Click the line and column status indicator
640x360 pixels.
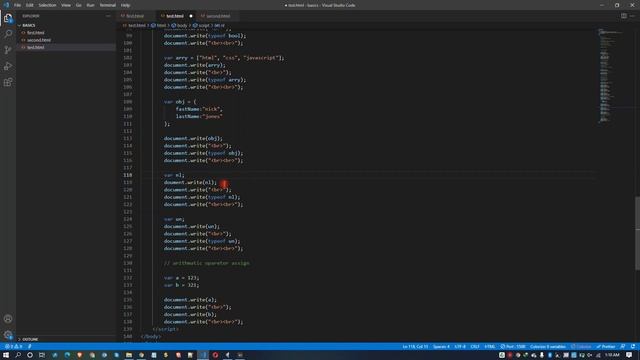tap(415, 347)
